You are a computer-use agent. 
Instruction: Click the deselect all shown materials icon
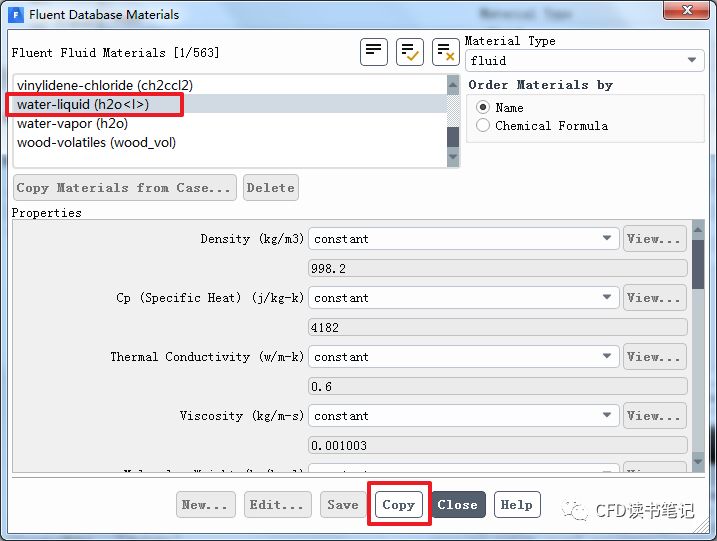point(445,52)
